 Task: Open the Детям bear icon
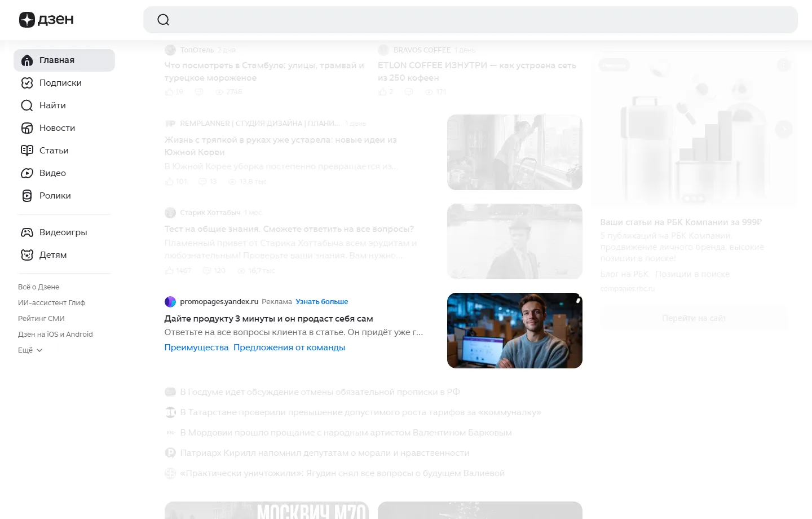(x=27, y=255)
